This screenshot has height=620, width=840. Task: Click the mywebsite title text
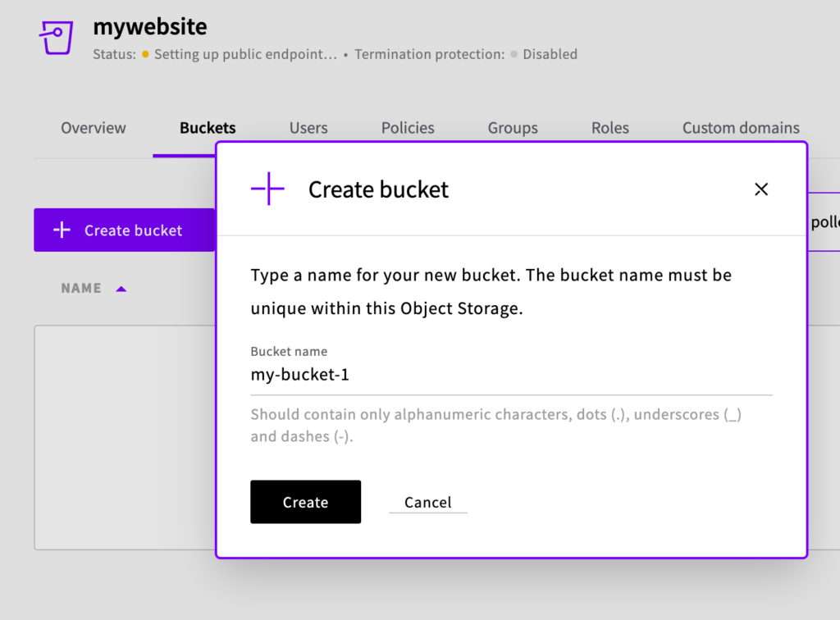click(x=150, y=27)
